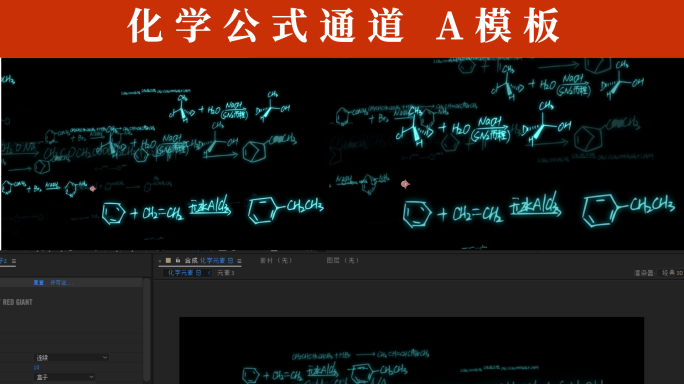
Task: Switch to the 图层 (无) tab
Action: [x=342, y=261]
